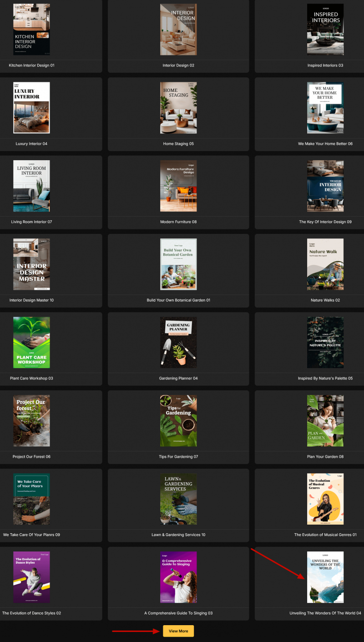Open Unveiling The Wonders Of The World 04 cover
364x642 pixels.
325,577
